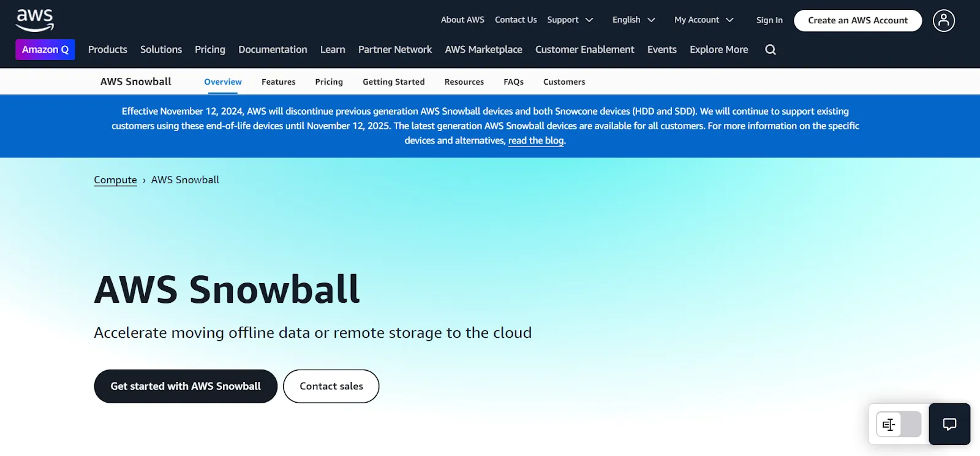Click the AWS Snowball subnav title

pyautogui.click(x=136, y=82)
